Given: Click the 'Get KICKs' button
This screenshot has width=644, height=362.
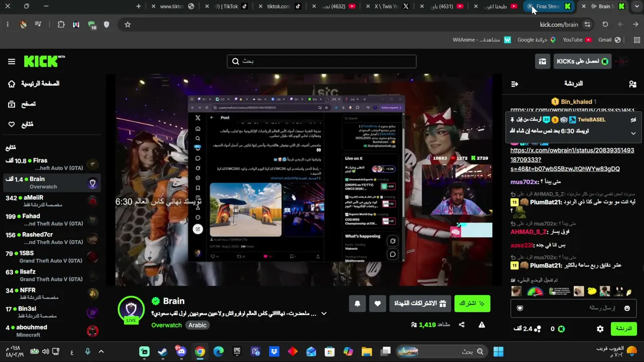Looking at the screenshot, I should [x=582, y=61].
